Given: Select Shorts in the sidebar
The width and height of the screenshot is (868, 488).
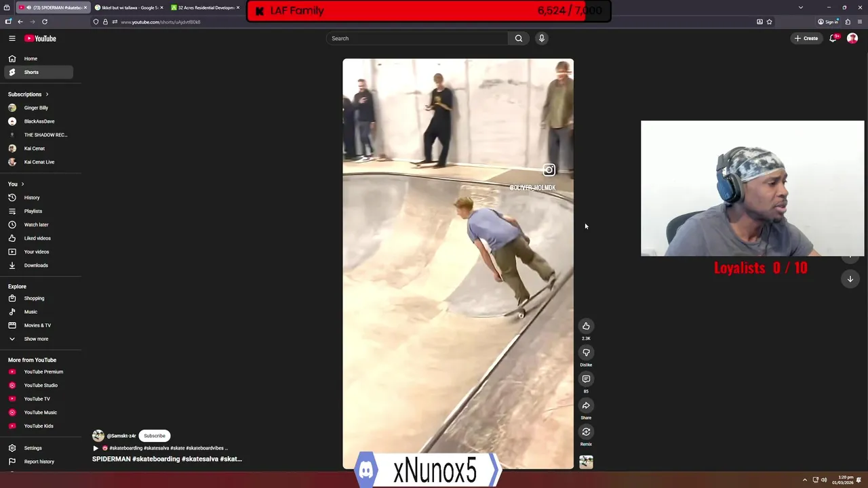Looking at the screenshot, I should pyautogui.click(x=39, y=72).
